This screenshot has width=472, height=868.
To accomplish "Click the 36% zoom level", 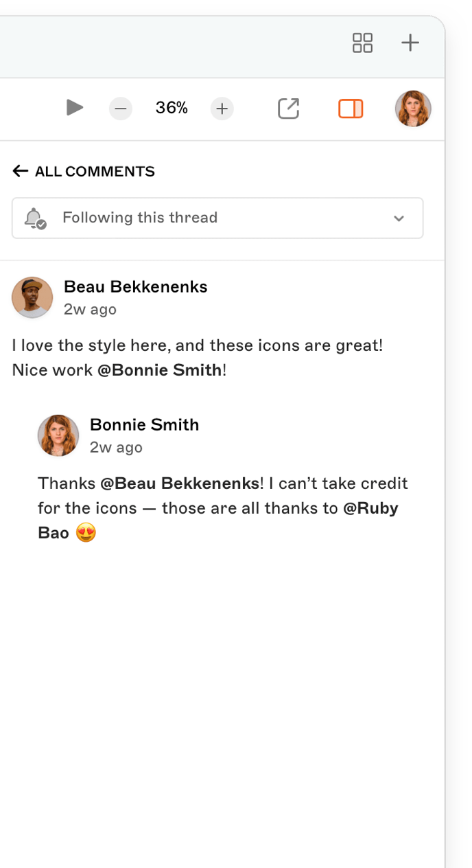I will click(172, 108).
